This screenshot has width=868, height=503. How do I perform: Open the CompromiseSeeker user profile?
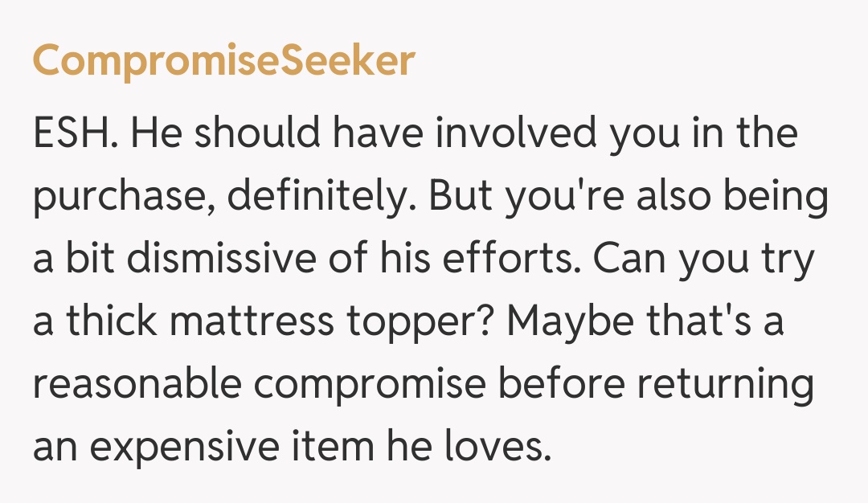click(x=223, y=62)
